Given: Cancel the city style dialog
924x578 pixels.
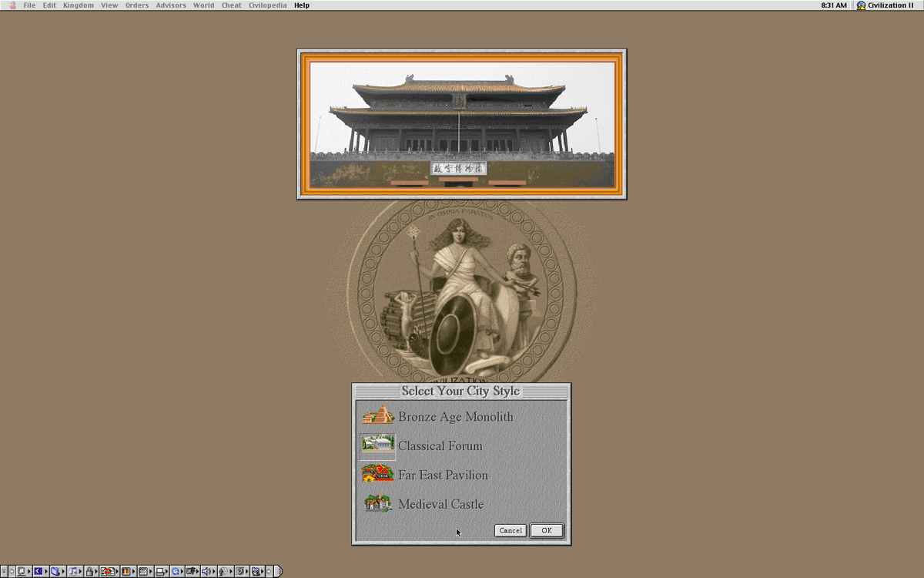Looking at the screenshot, I should point(511,530).
